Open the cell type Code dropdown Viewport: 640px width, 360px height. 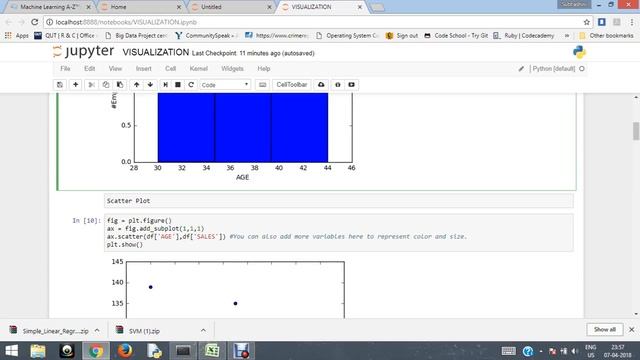[x=225, y=84]
